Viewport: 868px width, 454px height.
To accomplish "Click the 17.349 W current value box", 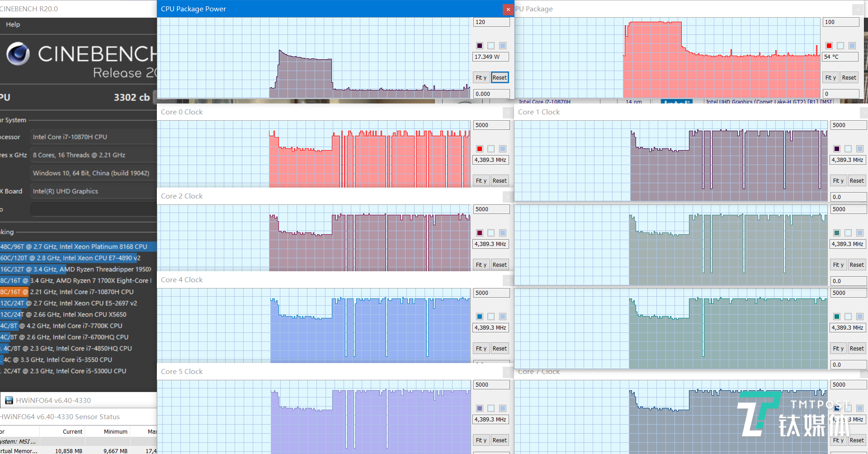I will pyautogui.click(x=491, y=57).
